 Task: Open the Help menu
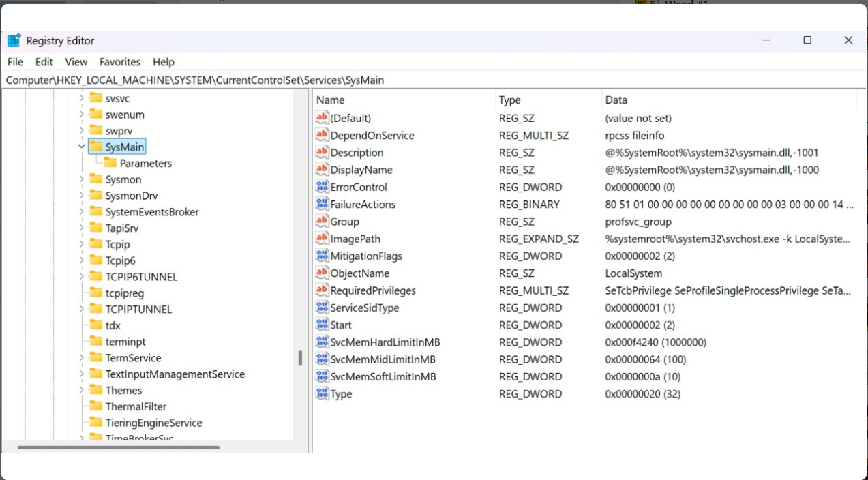point(164,62)
